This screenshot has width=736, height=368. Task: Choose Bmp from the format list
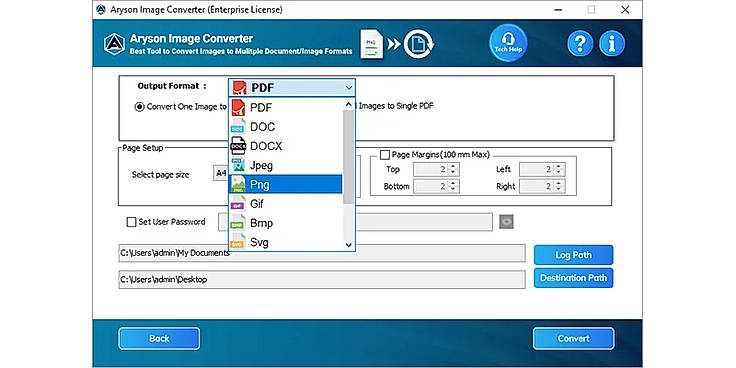tap(285, 223)
